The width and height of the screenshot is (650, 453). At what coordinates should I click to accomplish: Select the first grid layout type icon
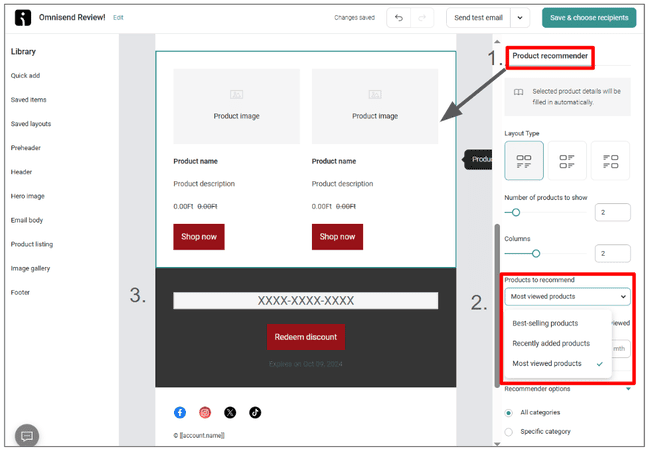pos(524,161)
